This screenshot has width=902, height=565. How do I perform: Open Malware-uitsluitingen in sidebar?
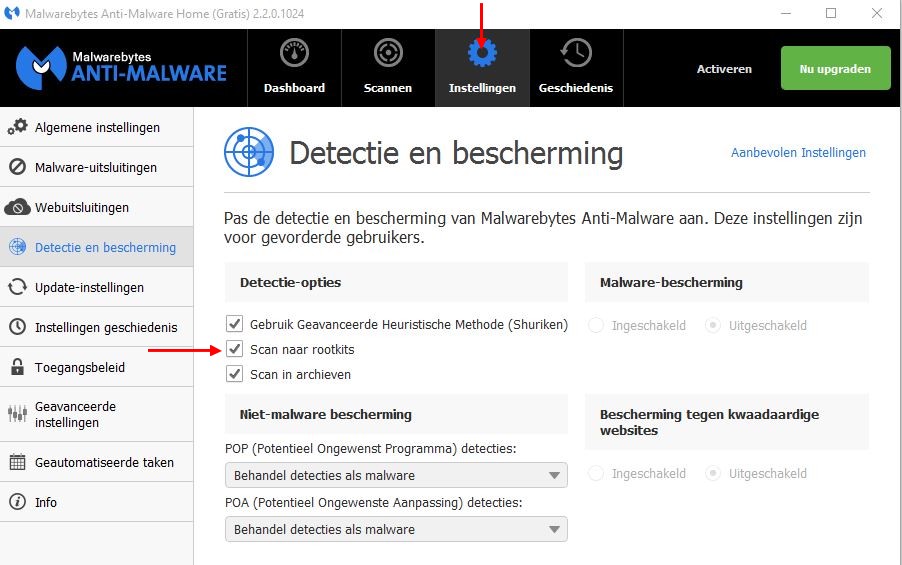(97, 167)
